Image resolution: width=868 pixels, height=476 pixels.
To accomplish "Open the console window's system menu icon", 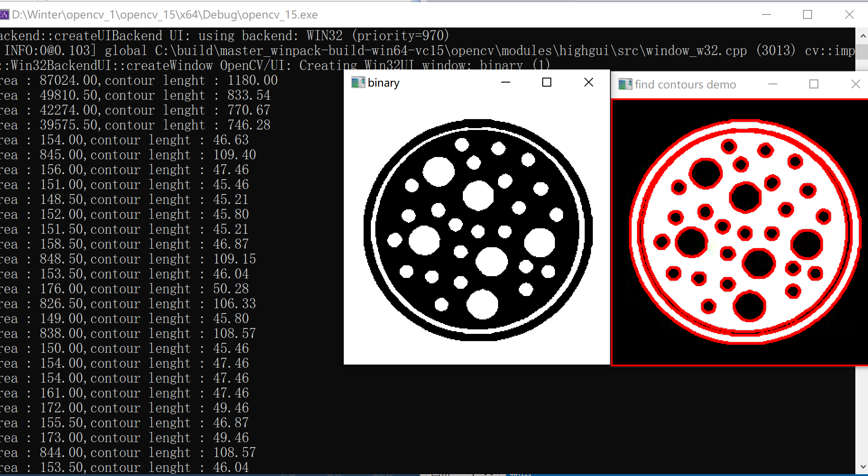I will click(5, 14).
